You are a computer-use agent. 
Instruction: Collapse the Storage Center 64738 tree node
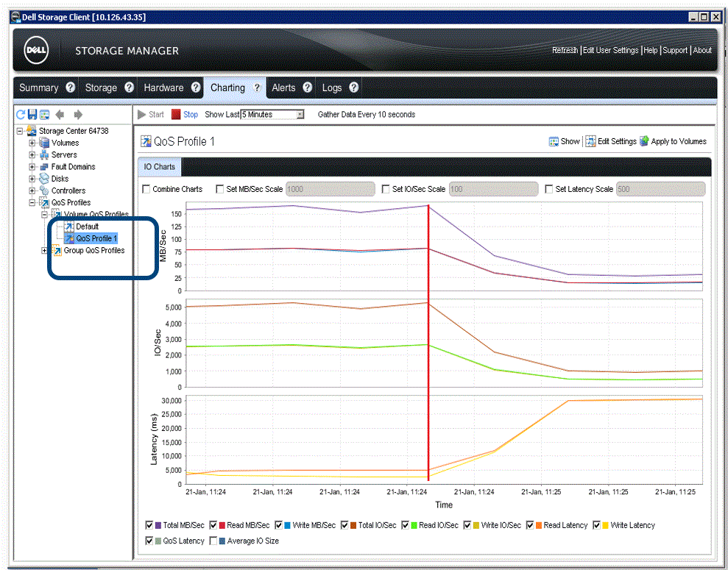click(x=20, y=131)
